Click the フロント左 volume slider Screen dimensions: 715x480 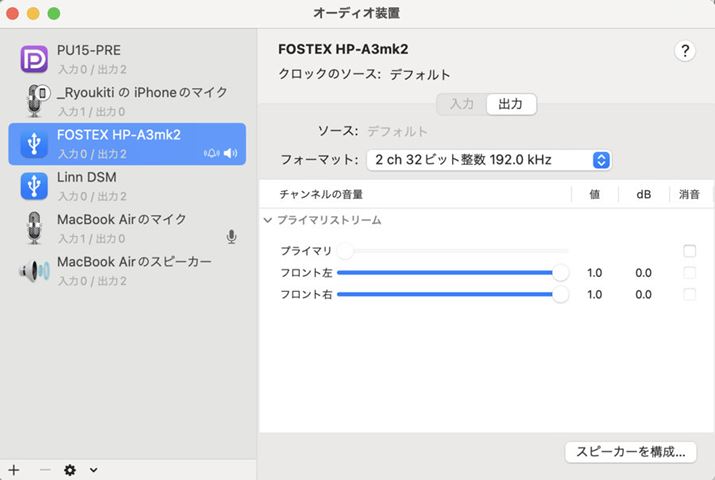(x=450, y=272)
